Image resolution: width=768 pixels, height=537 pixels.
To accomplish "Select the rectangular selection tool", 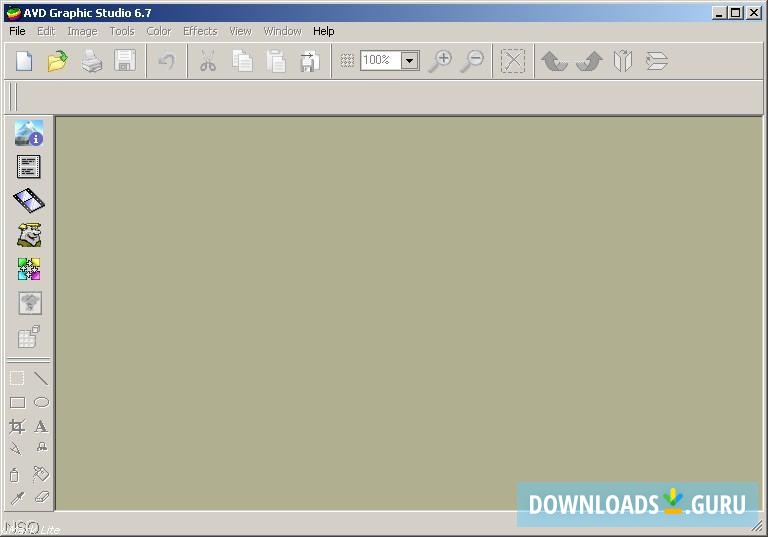I will [x=17, y=378].
